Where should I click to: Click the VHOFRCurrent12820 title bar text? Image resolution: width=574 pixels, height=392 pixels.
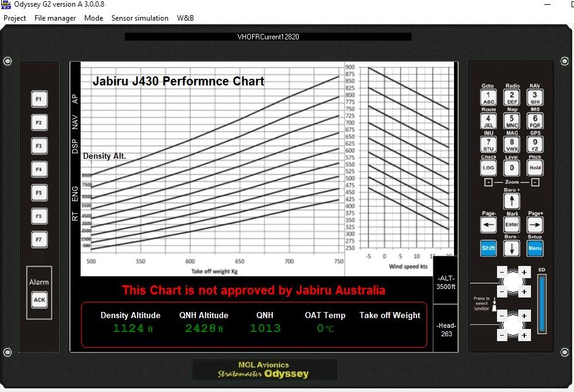[268, 36]
